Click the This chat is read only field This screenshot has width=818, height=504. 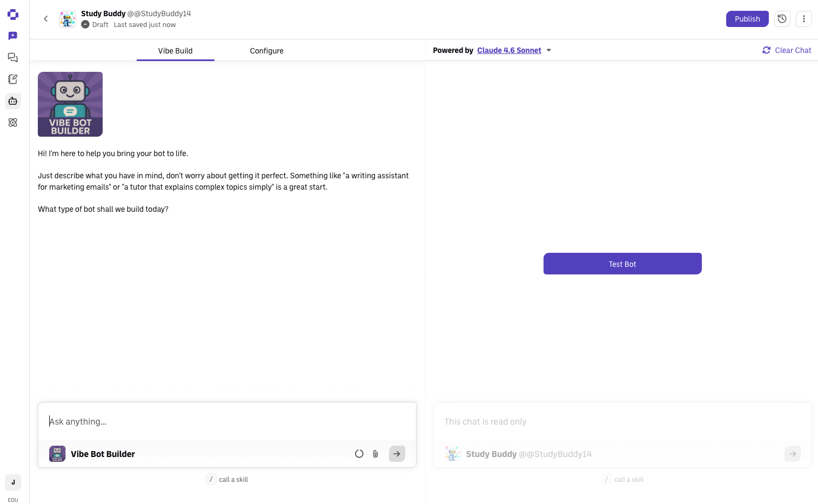[622, 421]
